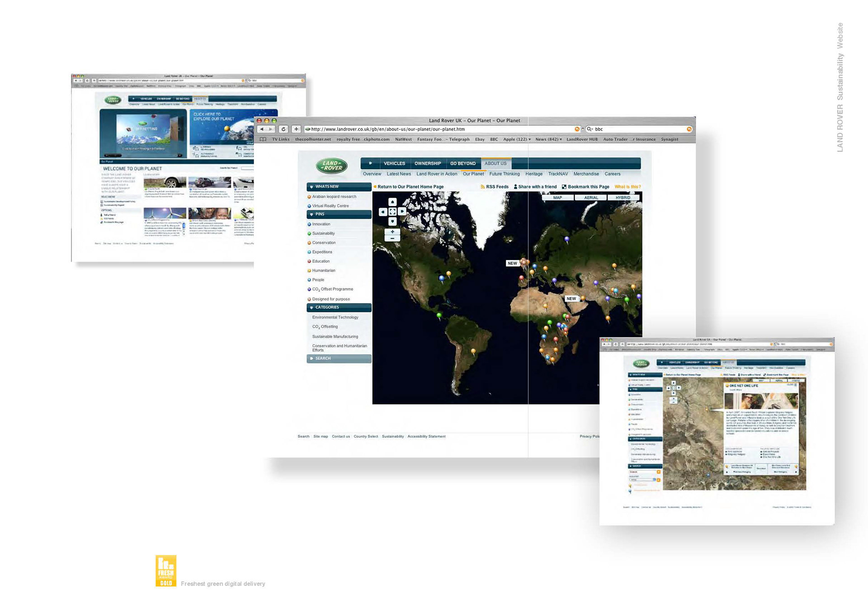Viewport: 868px width, 614px height.
Task: Pan the map left with arrow
Action: 383,212
